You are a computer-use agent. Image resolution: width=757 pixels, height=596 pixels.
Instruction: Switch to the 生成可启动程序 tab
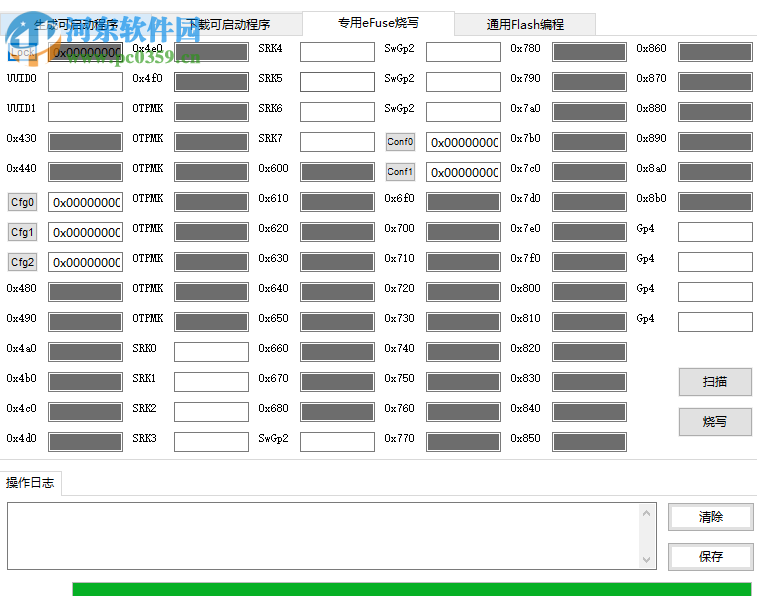pyautogui.click(x=76, y=24)
